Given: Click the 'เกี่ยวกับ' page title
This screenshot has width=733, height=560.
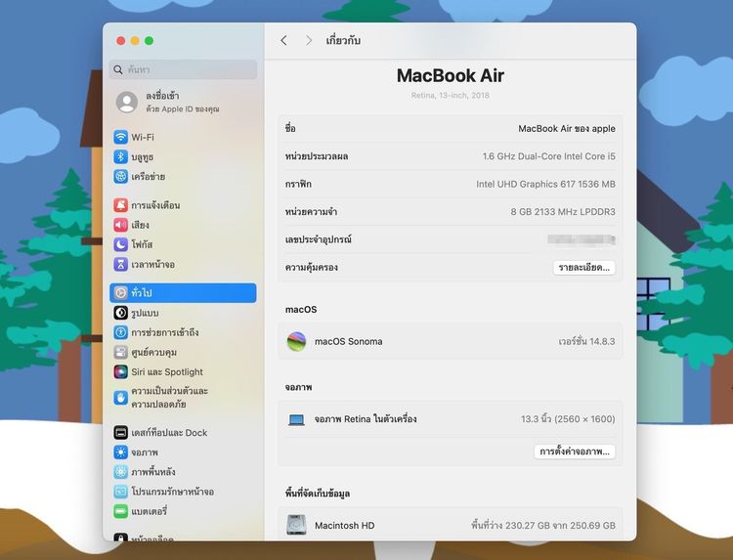Looking at the screenshot, I should pos(343,41).
